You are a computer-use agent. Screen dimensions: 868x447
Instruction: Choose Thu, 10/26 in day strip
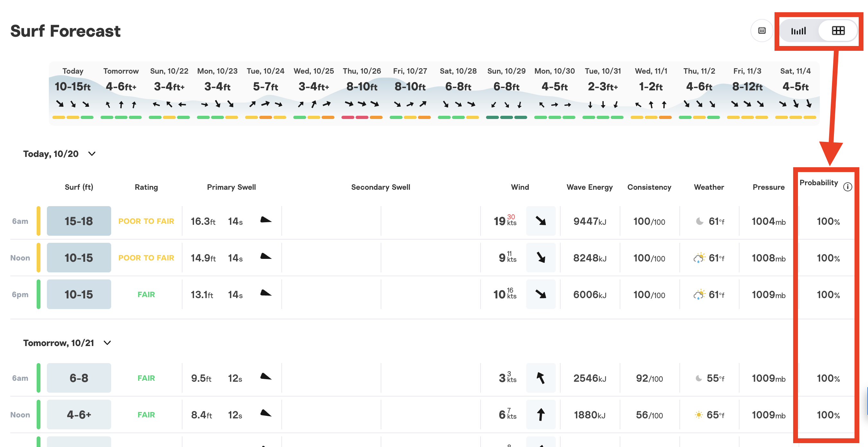362,94
